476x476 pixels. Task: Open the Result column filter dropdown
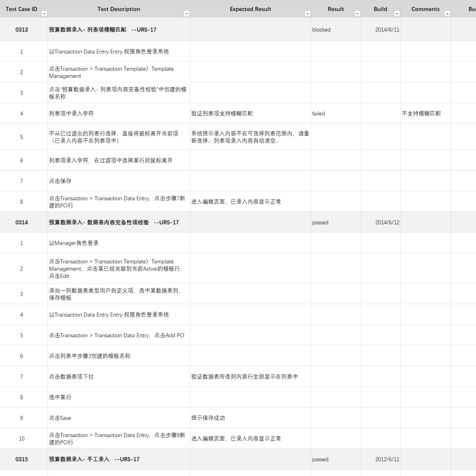(357, 14)
